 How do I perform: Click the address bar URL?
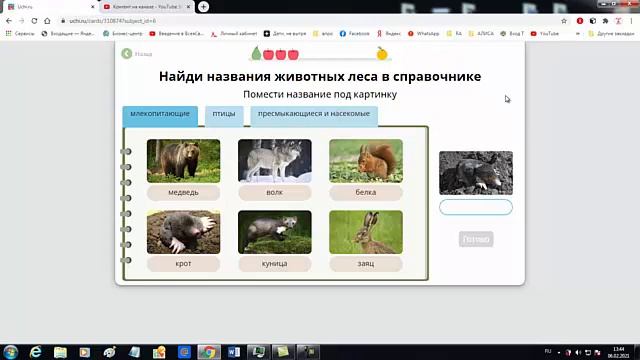[113, 21]
